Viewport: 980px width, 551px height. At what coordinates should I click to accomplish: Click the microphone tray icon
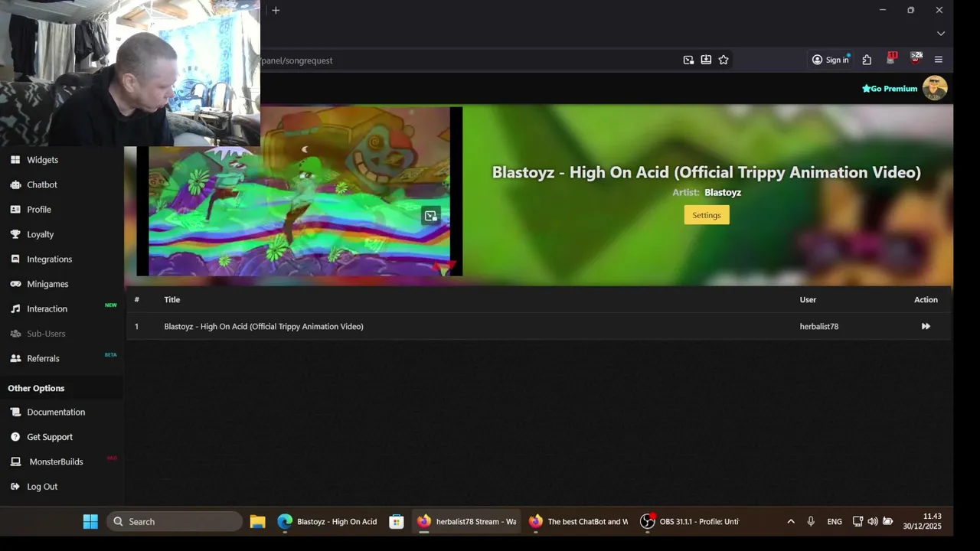pos(811,522)
